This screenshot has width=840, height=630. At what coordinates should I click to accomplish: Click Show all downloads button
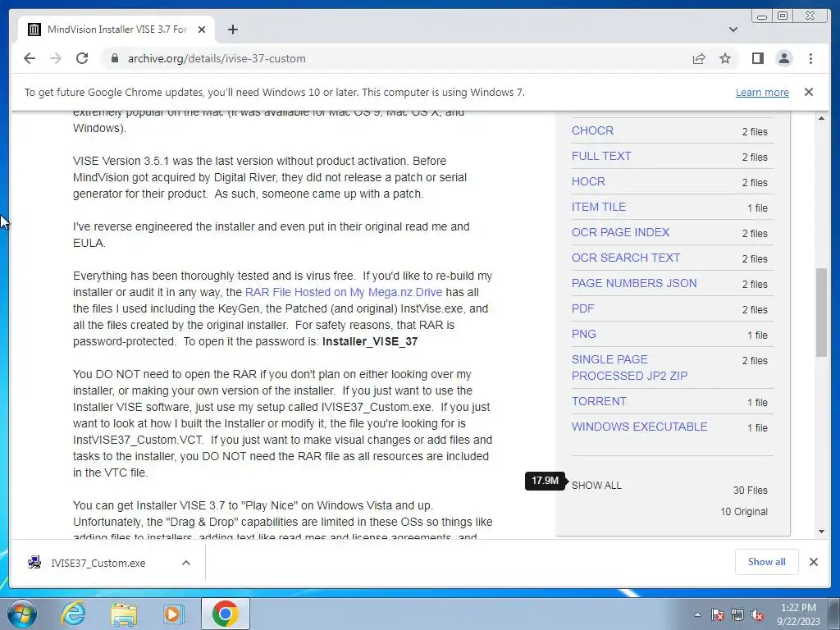click(767, 562)
